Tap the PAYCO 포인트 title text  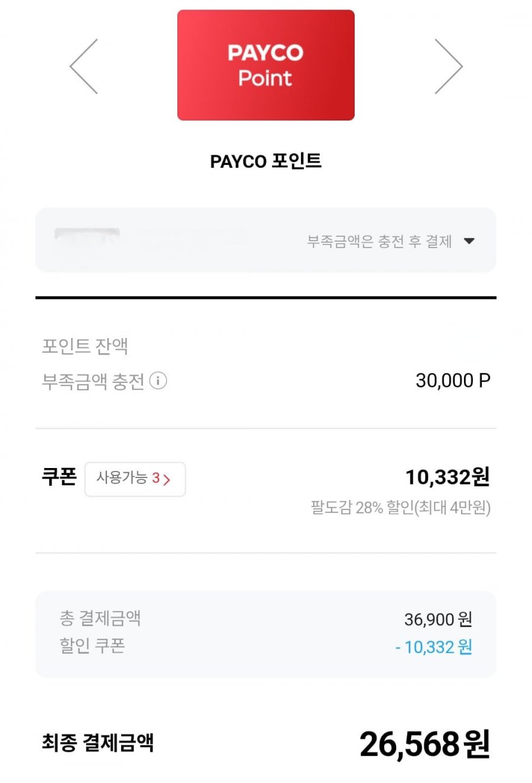pos(266,161)
